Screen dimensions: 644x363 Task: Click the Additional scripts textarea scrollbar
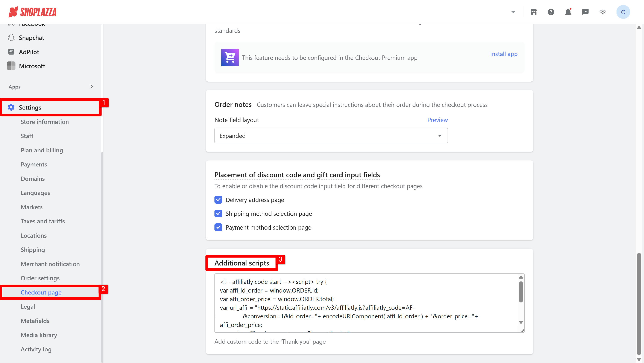pyautogui.click(x=521, y=292)
